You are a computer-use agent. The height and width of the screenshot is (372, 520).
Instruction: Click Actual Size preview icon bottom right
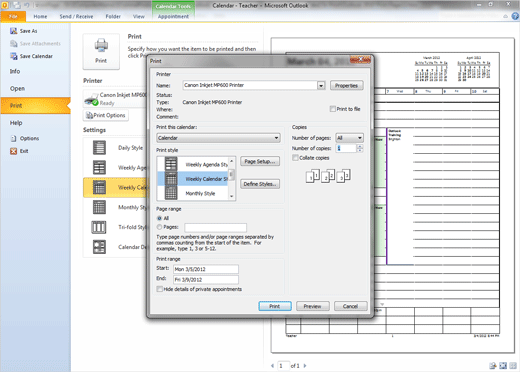(x=493, y=366)
